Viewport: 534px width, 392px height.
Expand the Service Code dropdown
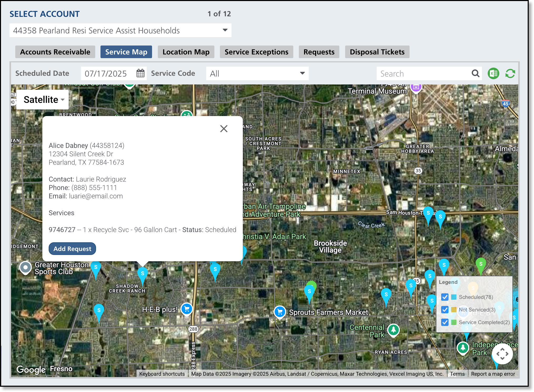click(257, 73)
